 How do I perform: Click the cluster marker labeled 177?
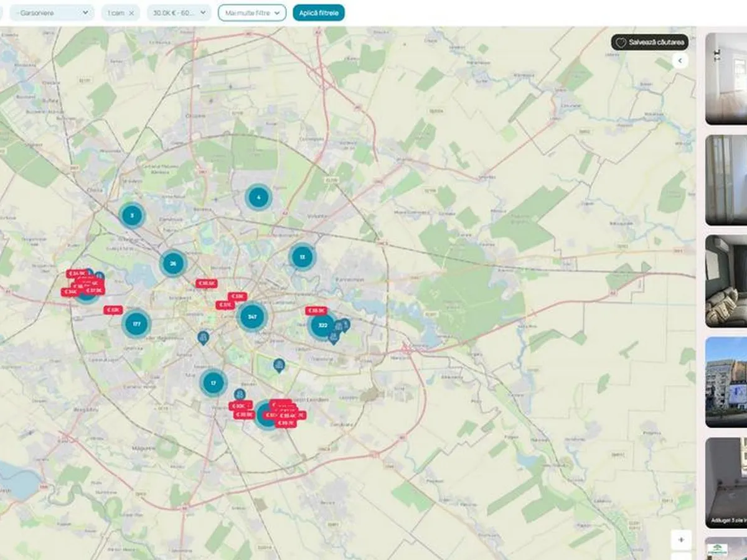point(136,324)
